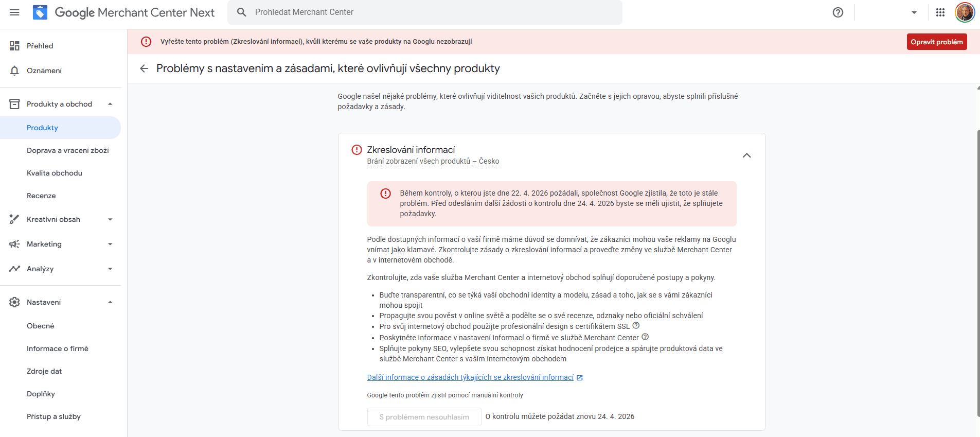
Task: Collapse the Nastavení section
Action: 110,302
